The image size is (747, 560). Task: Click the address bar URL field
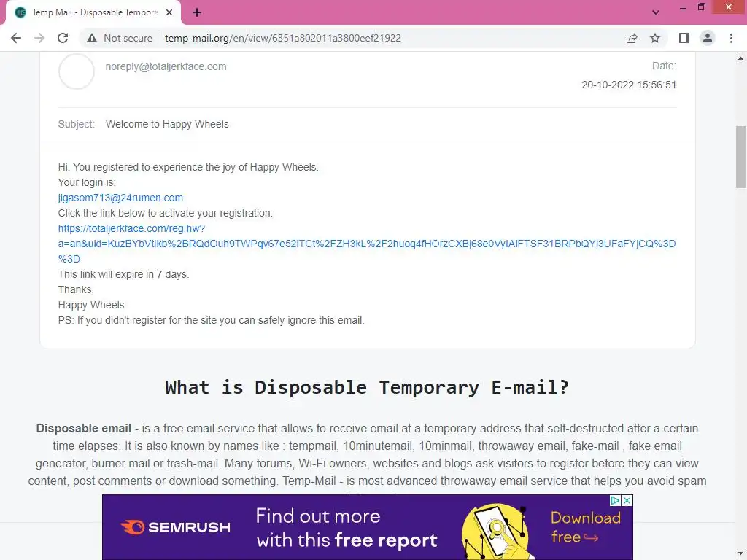(283, 38)
